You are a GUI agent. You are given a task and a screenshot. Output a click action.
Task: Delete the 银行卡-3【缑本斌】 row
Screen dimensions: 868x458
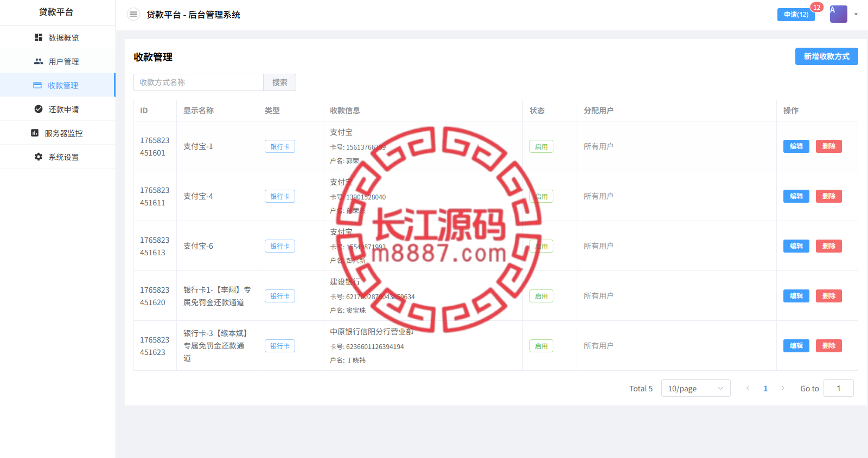(x=829, y=346)
